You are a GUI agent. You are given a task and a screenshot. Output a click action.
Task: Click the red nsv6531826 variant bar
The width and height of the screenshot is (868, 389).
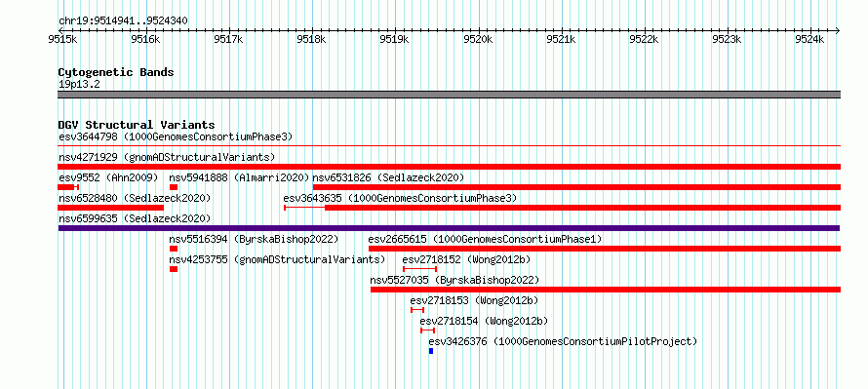click(576, 187)
